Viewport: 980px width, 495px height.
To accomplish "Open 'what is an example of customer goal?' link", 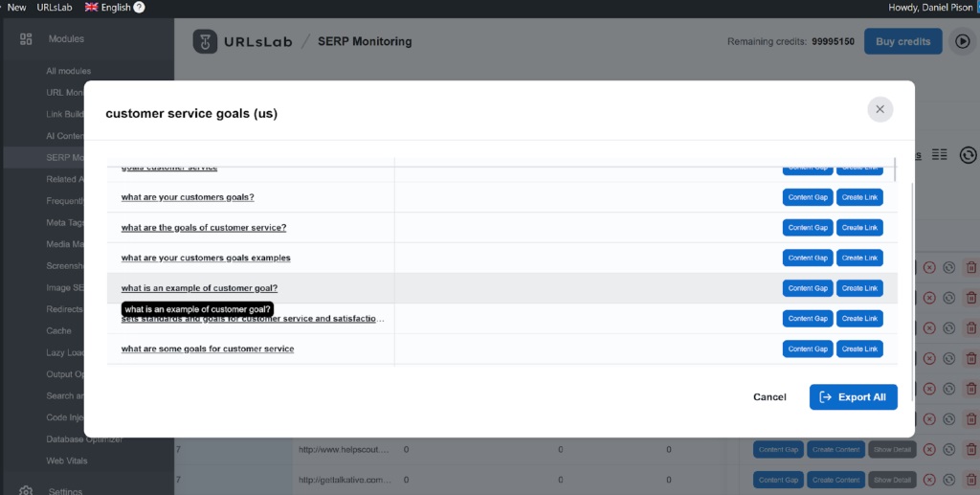I will [x=199, y=288].
